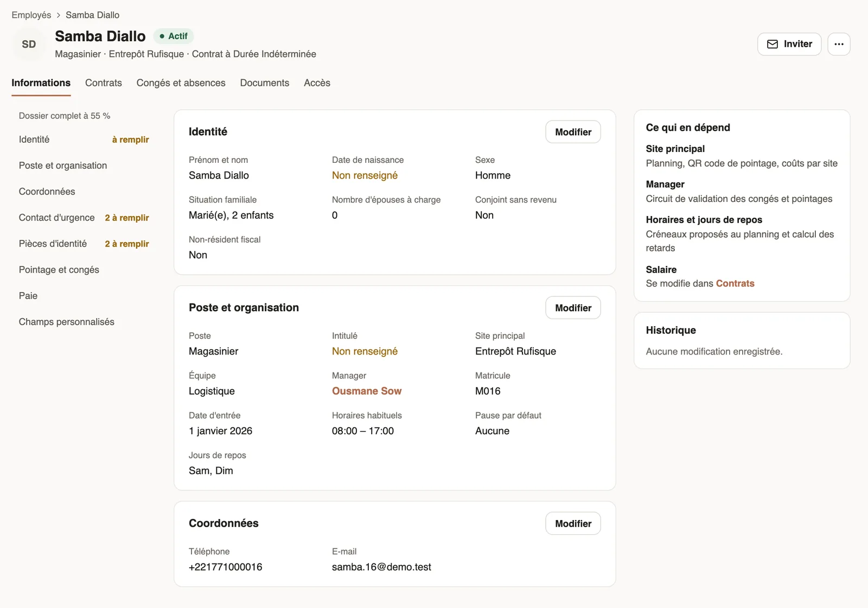Click the phone number +221771000016
868x608 pixels.
(226, 567)
